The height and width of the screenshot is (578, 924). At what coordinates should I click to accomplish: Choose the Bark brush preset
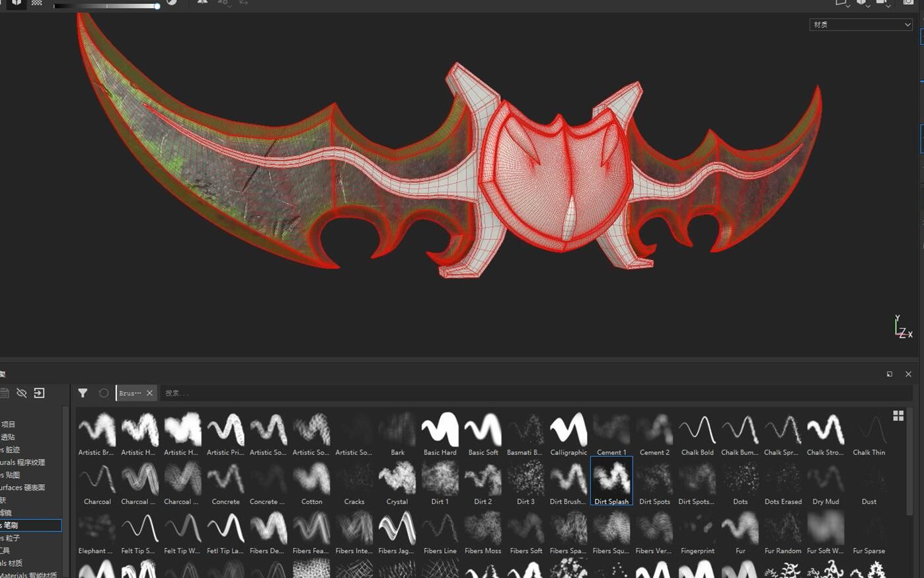[397, 434]
